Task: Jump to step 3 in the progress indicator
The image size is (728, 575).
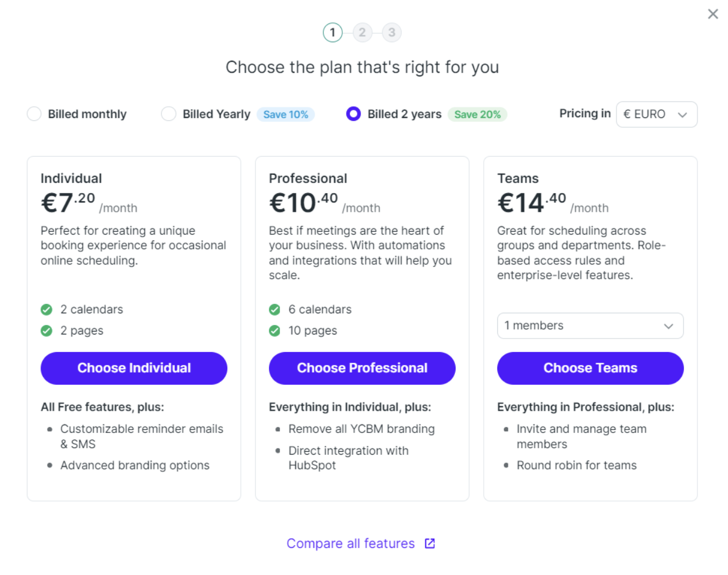Action: click(x=392, y=32)
